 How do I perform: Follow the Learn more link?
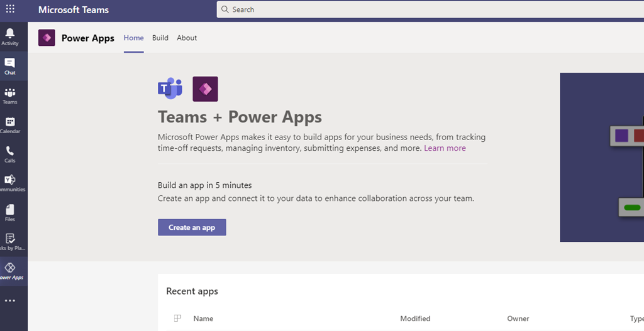(x=445, y=148)
